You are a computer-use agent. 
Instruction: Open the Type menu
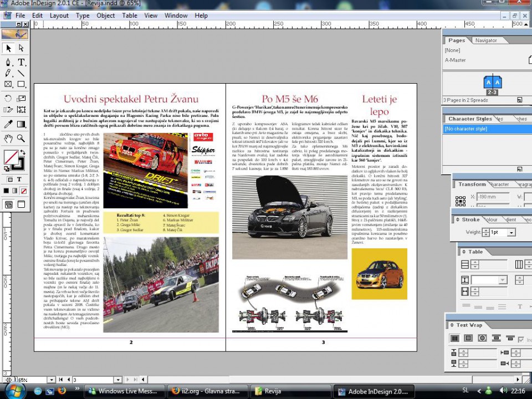[83, 16]
